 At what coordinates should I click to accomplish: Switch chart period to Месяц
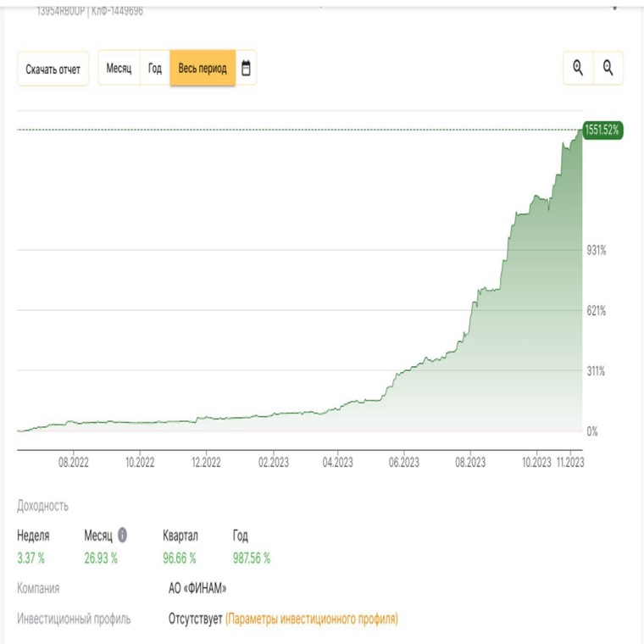119,68
